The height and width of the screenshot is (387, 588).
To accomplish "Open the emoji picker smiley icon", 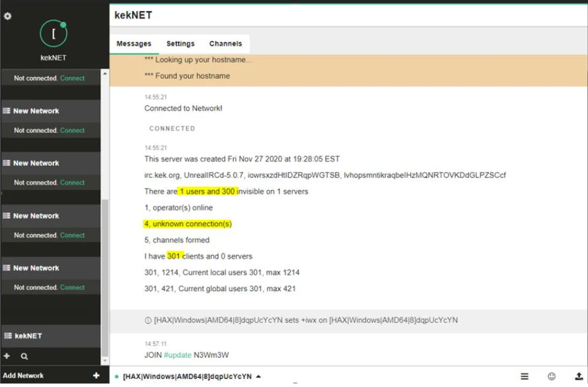I will click(x=551, y=376).
